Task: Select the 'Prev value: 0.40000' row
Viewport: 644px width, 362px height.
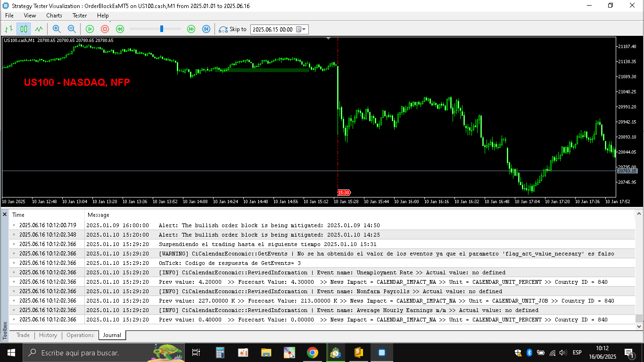Action: click(x=322, y=320)
